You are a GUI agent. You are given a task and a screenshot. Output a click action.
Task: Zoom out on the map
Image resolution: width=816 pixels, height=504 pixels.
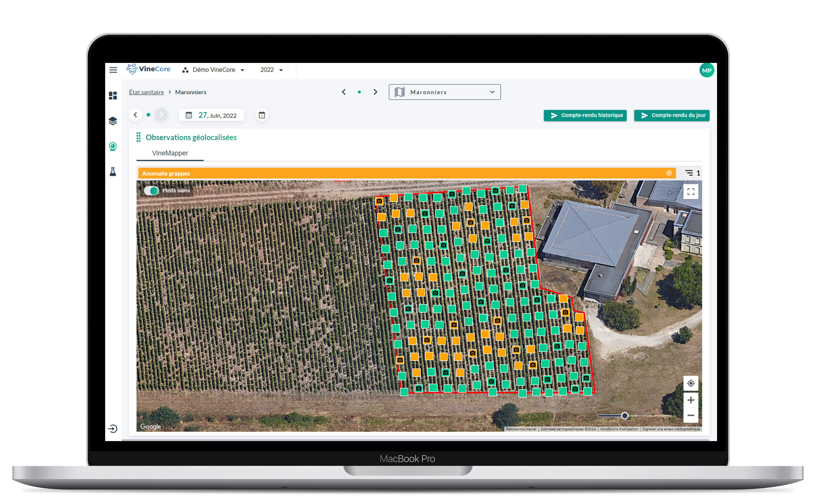coord(691,415)
